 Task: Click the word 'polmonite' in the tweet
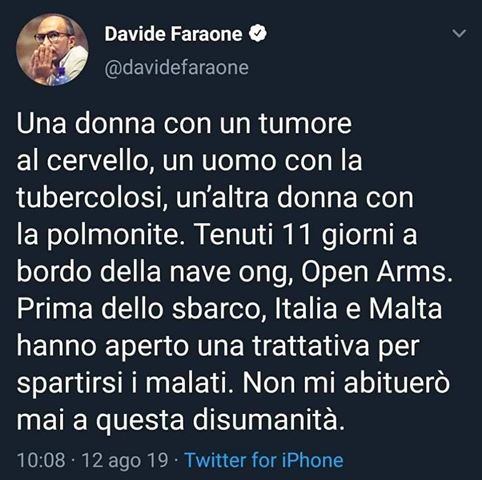[112, 235]
